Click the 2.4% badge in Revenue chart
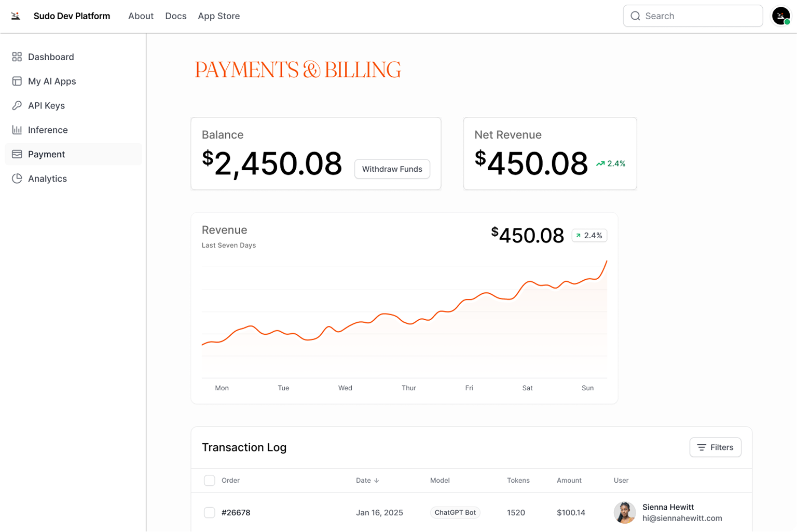Viewport: 797px width, 532px height. pos(589,236)
